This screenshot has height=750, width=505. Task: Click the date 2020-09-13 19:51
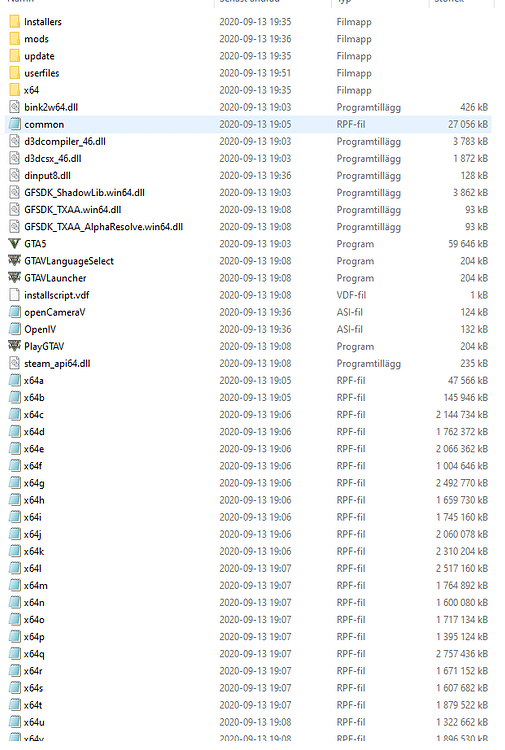point(255,73)
